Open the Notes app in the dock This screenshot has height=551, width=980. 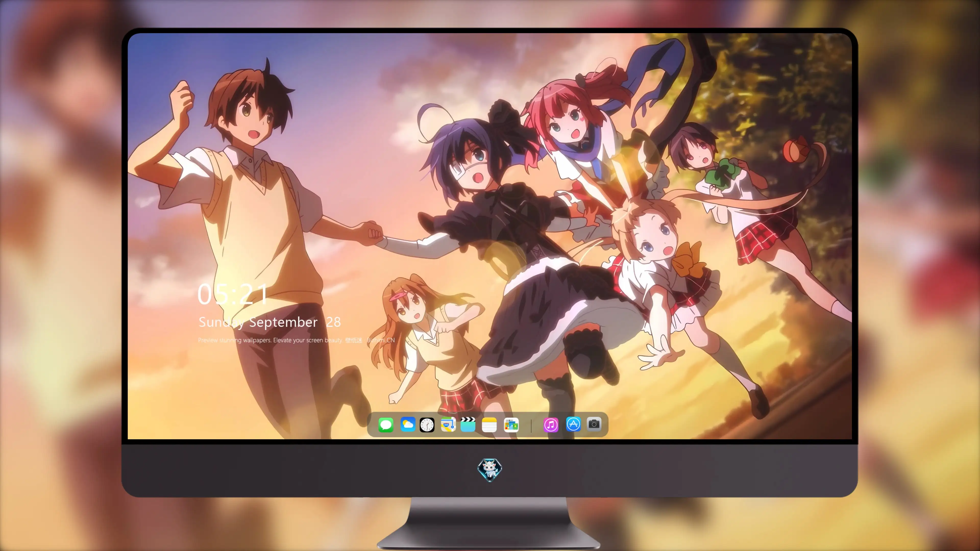pos(489,425)
